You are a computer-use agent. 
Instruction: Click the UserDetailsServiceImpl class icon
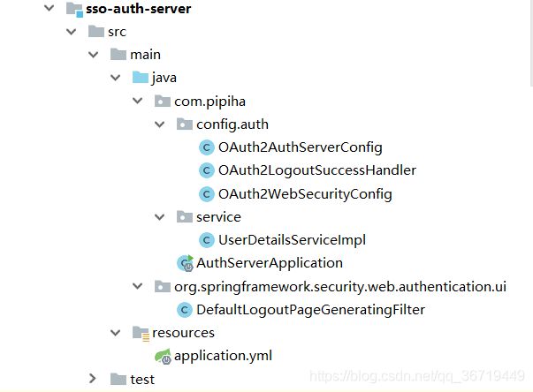tap(206, 240)
